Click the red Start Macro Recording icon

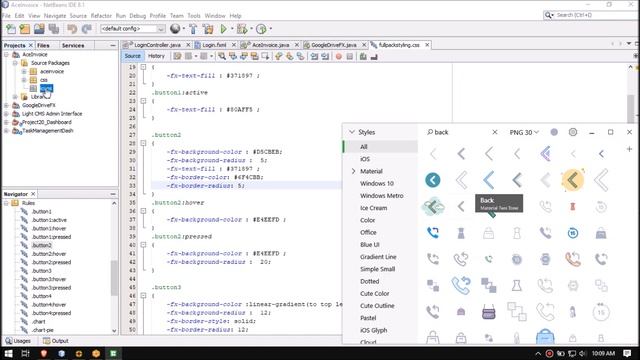338,56
